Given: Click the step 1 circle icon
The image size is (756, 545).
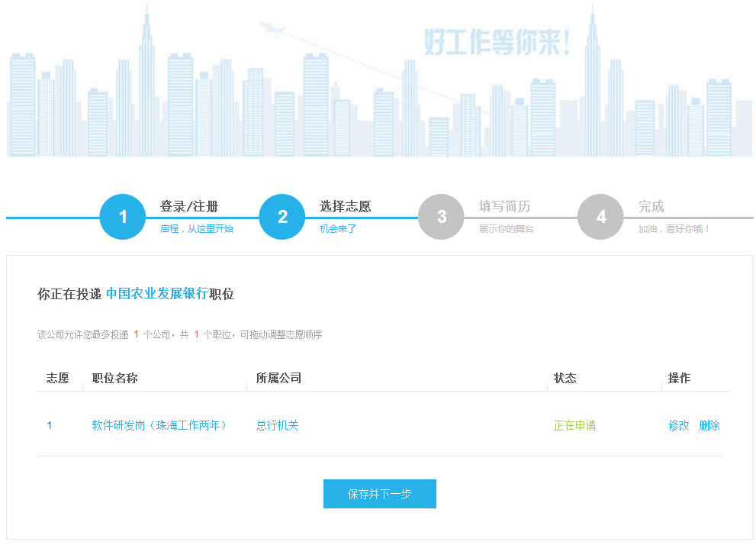Looking at the screenshot, I should tap(123, 217).
